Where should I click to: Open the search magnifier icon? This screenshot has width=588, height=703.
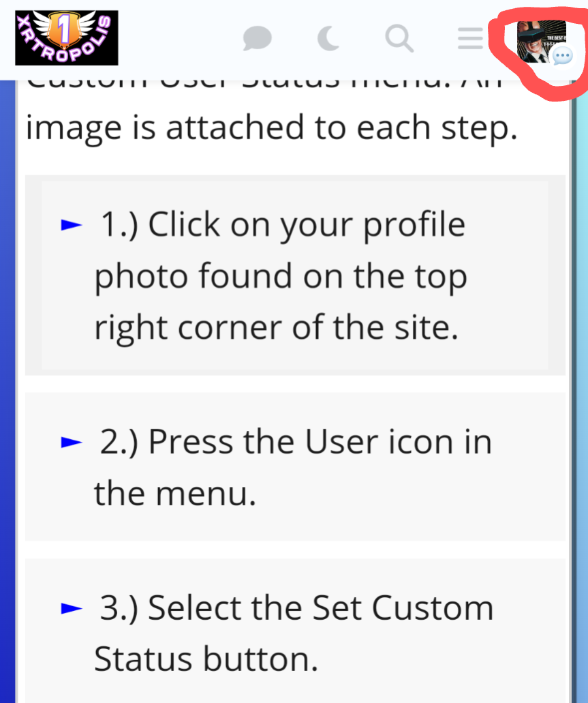399,39
